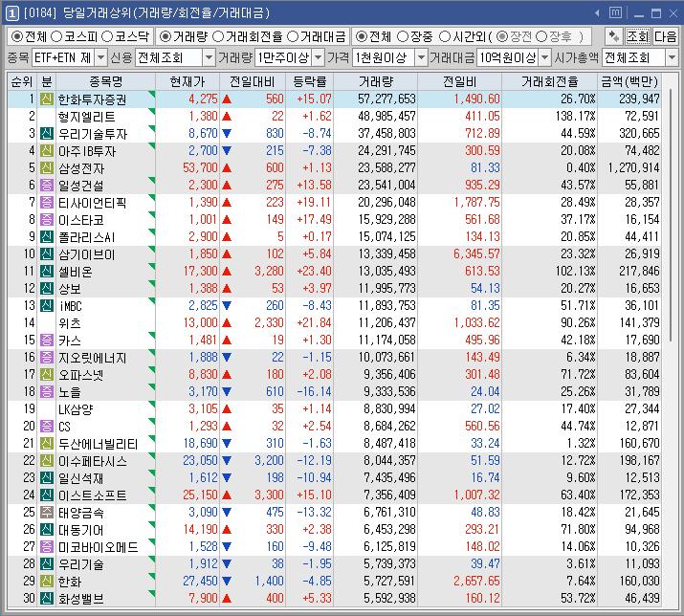Click the 신 badge for iMBC
The image size is (684, 616).
pos(47,306)
